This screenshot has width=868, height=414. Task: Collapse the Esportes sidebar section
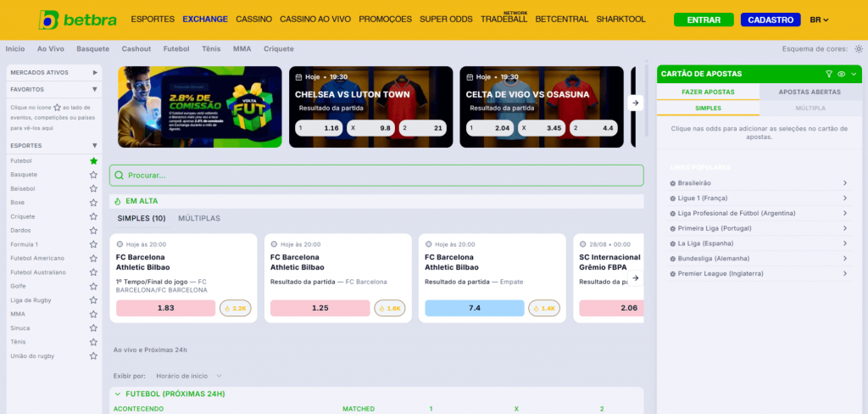pos(53,146)
